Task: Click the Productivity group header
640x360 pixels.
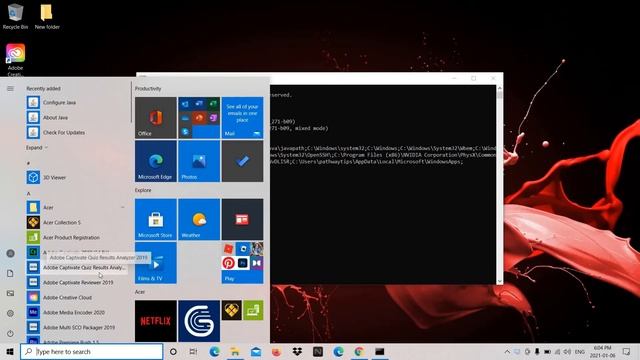Action: coord(148,89)
